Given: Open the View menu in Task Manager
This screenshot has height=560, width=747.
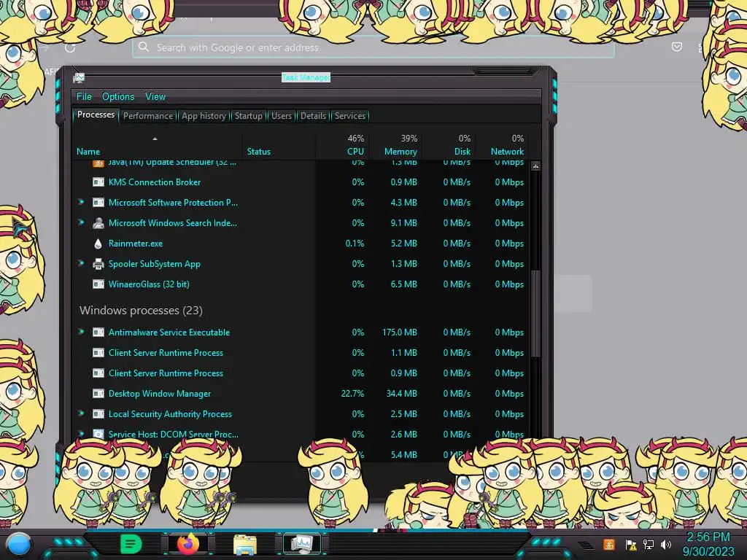Looking at the screenshot, I should click(x=155, y=97).
